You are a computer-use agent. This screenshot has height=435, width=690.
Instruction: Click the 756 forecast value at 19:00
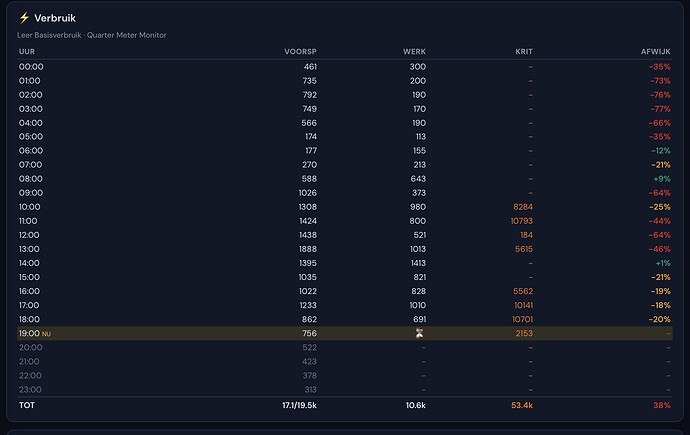(309, 334)
